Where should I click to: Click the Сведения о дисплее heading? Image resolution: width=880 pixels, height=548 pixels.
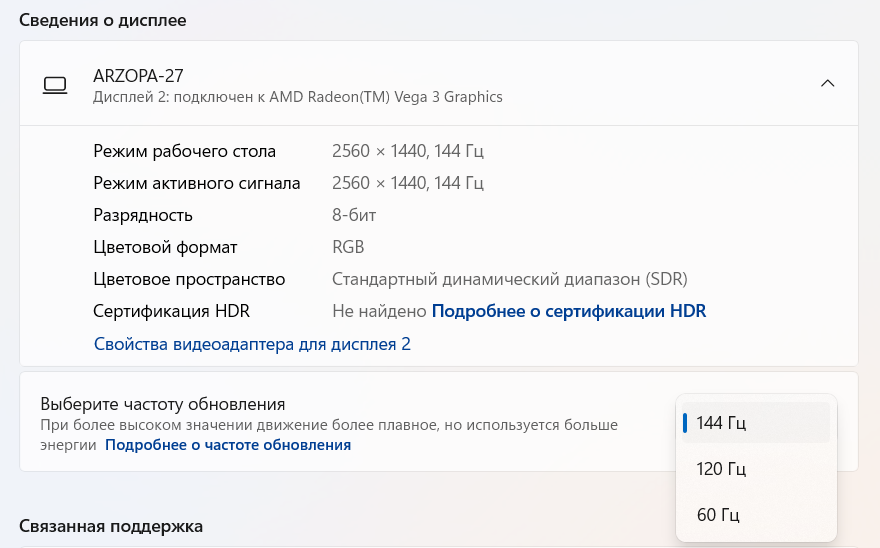[103, 20]
